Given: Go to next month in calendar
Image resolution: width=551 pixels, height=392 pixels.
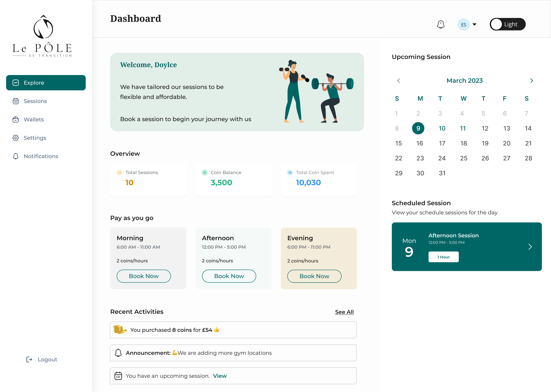Looking at the screenshot, I should pyautogui.click(x=531, y=81).
